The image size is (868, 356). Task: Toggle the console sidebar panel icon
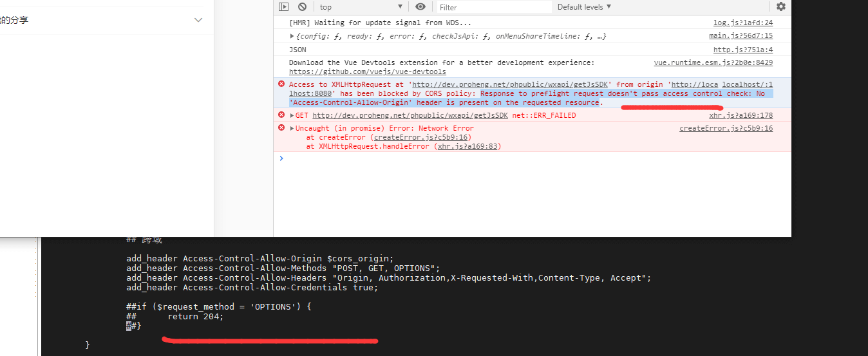(284, 7)
